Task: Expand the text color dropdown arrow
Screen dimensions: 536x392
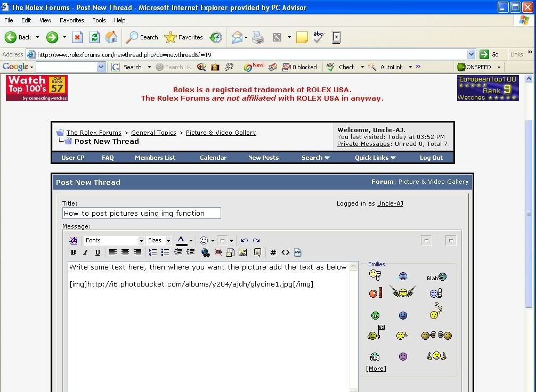Action: [191, 241]
